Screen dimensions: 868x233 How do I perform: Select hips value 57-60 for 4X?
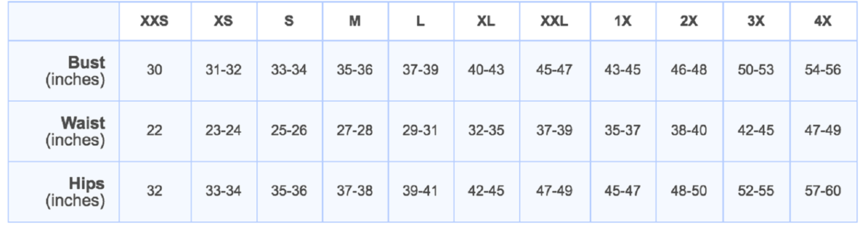[823, 191]
